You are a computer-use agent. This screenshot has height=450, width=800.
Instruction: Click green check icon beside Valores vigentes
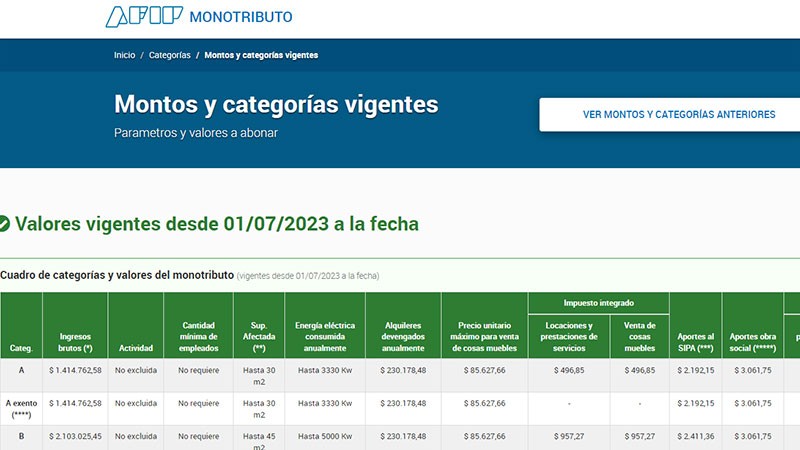tap(4, 224)
